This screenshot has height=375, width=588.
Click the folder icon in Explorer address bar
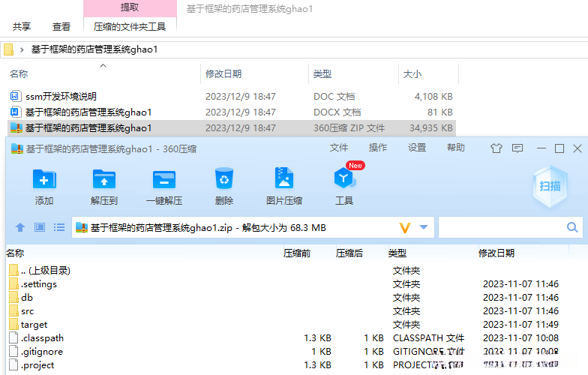click(9, 49)
